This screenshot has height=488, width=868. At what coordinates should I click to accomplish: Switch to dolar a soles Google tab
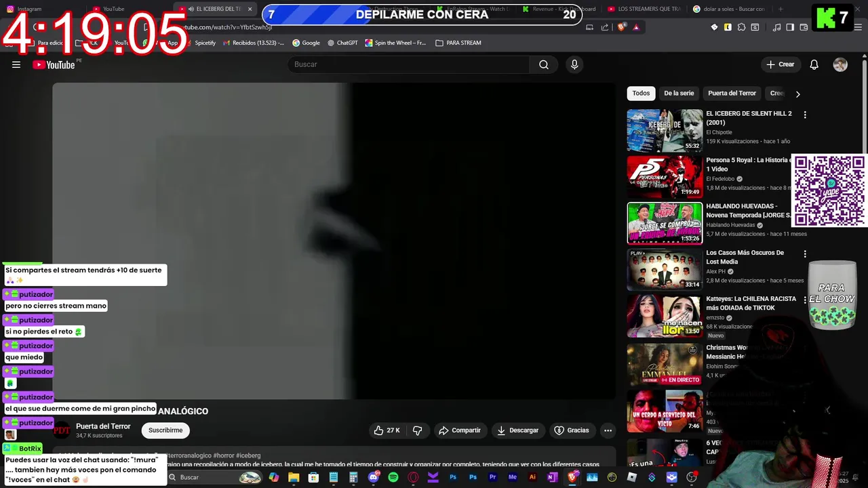[729, 9]
